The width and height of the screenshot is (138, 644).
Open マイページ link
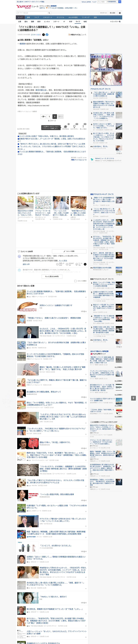pos(103,13)
